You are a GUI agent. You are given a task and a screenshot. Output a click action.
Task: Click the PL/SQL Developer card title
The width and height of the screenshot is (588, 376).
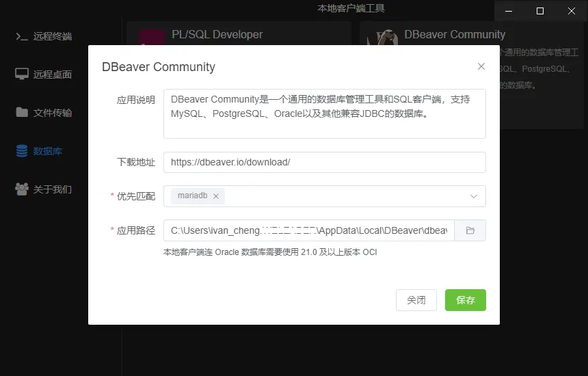[x=217, y=34]
